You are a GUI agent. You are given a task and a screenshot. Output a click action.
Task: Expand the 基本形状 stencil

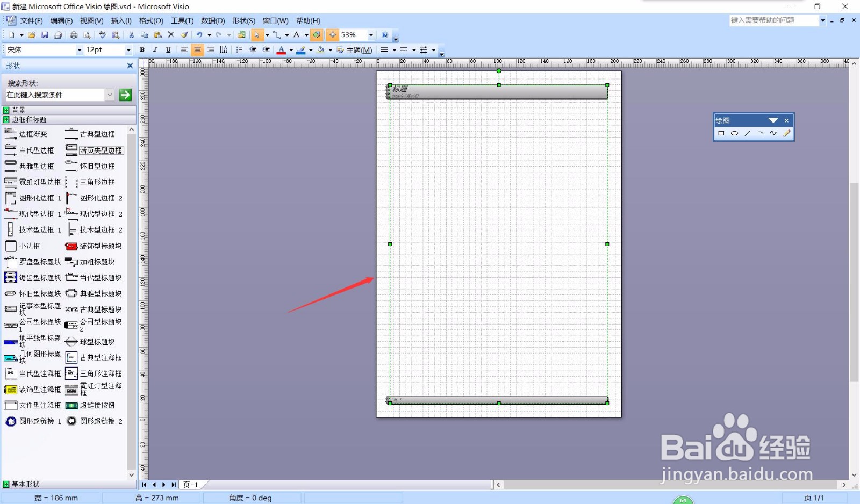[x=69, y=484]
